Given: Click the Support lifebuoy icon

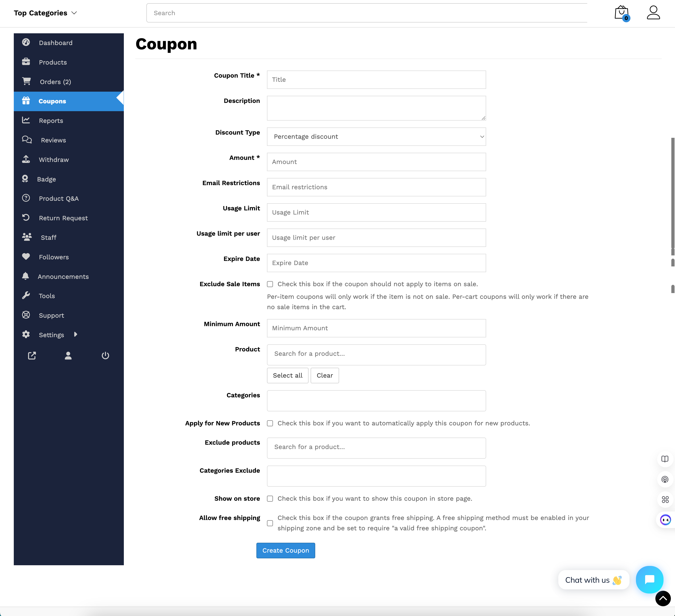Looking at the screenshot, I should click(x=26, y=315).
